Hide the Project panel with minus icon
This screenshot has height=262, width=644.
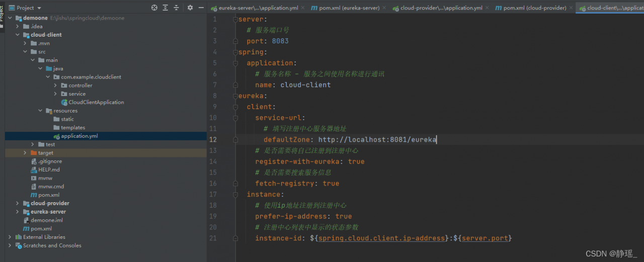tap(201, 8)
